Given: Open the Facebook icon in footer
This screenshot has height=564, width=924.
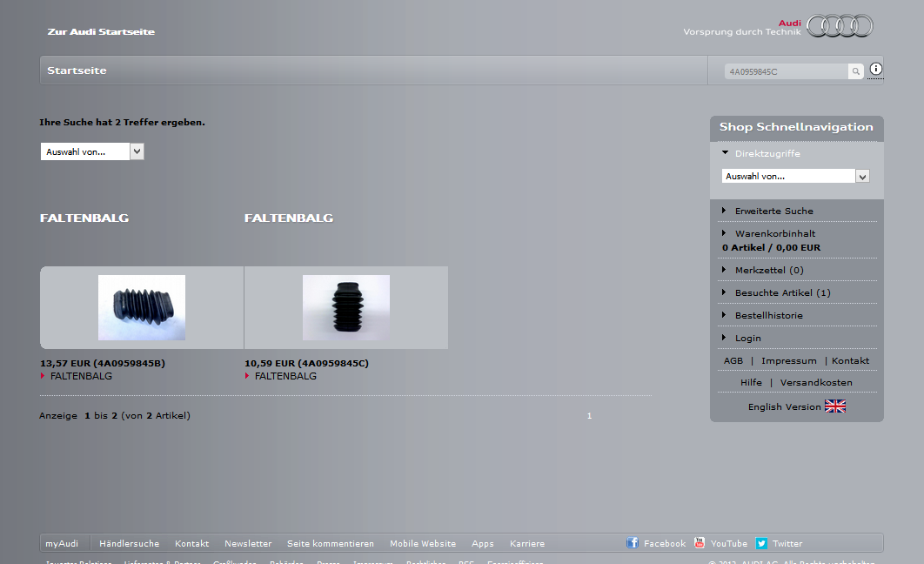Looking at the screenshot, I should pyautogui.click(x=633, y=543).
